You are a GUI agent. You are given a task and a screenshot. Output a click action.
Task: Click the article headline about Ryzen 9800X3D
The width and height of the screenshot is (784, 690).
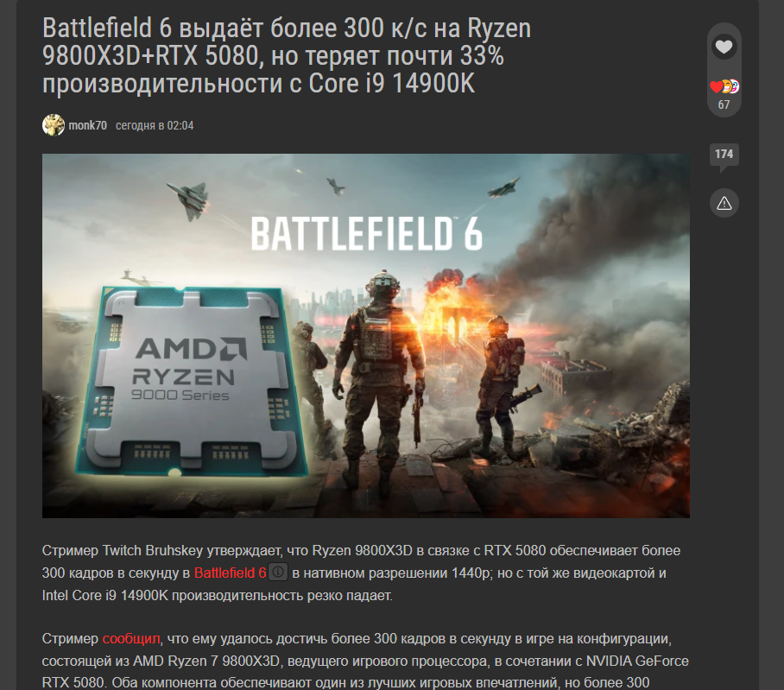click(x=287, y=55)
